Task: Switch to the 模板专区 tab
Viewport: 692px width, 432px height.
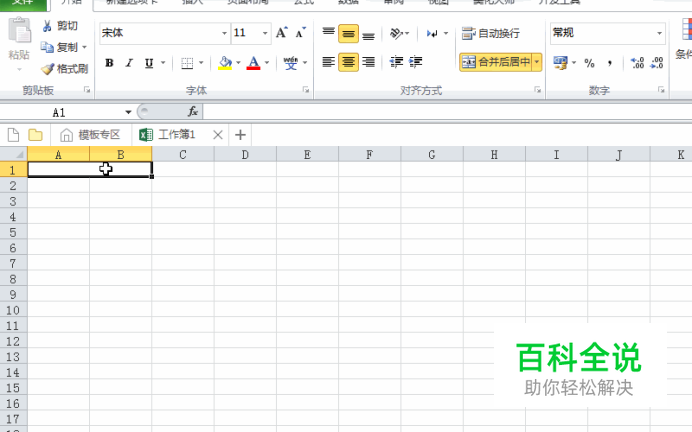Action: [x=90, y=135]
